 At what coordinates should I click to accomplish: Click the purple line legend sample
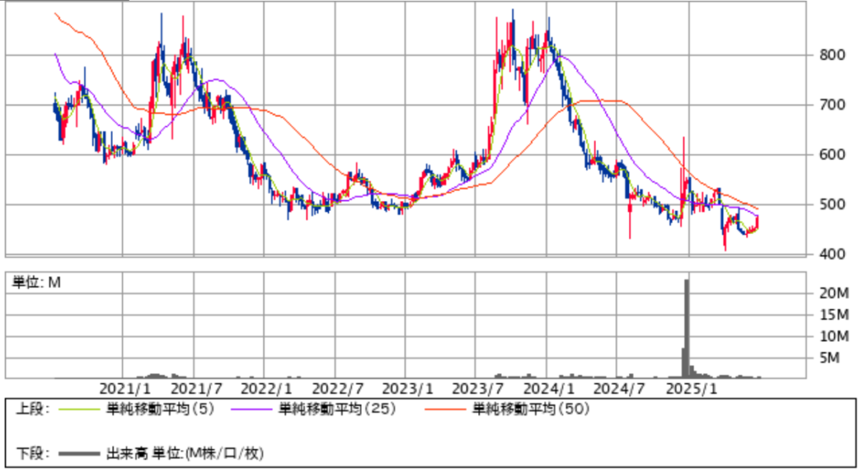click(x=251, y=410)
